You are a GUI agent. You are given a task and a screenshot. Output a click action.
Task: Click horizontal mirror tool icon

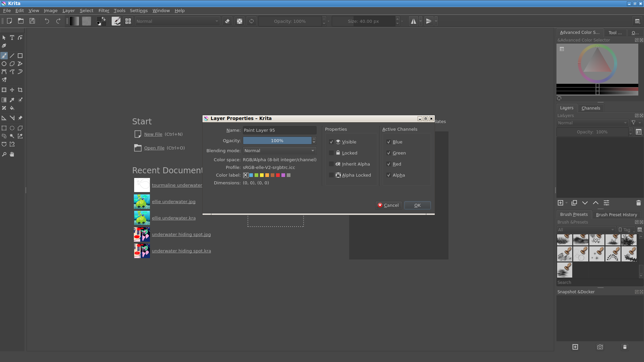pyautogui.click(x=414, y=21)
